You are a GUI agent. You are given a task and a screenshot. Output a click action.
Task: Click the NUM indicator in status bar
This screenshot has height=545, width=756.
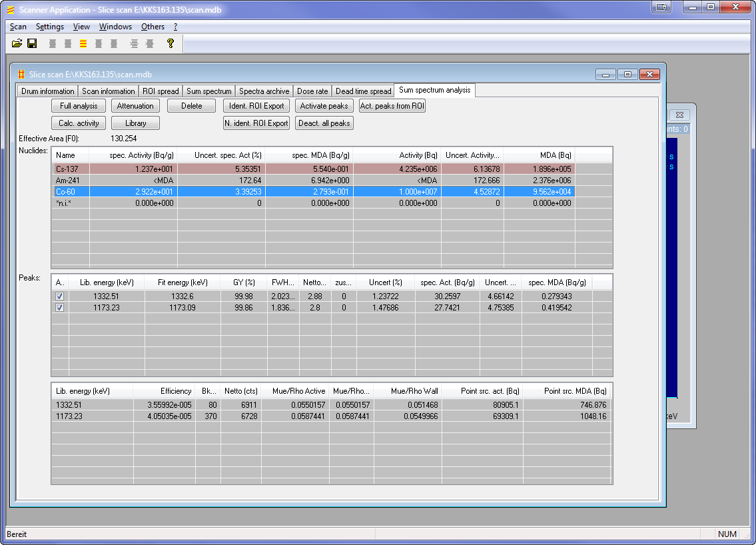click(727, 534)
